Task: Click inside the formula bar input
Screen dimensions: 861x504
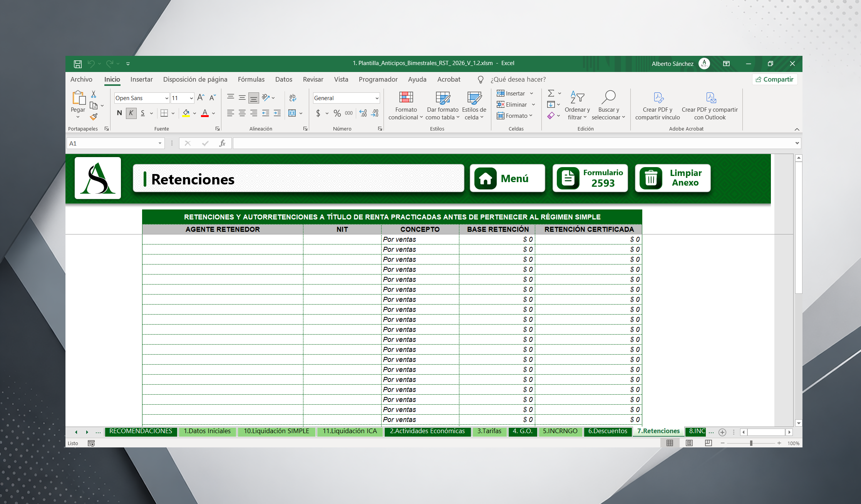Action: (512, 144)
